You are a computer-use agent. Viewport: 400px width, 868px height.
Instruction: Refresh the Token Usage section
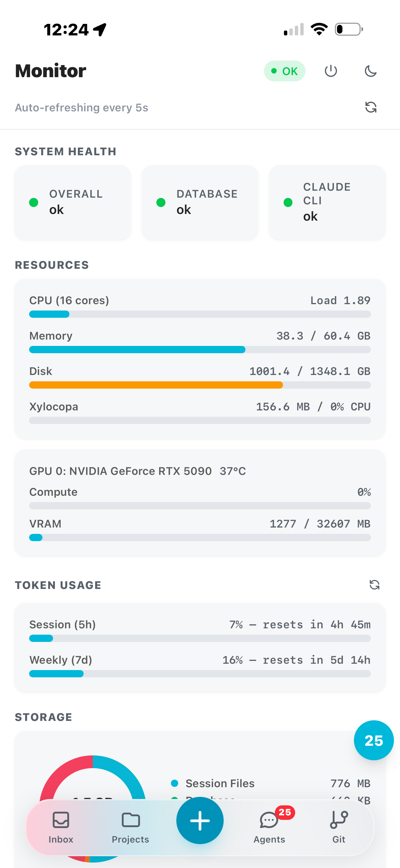pyautogui.click(x=374, y=585)
